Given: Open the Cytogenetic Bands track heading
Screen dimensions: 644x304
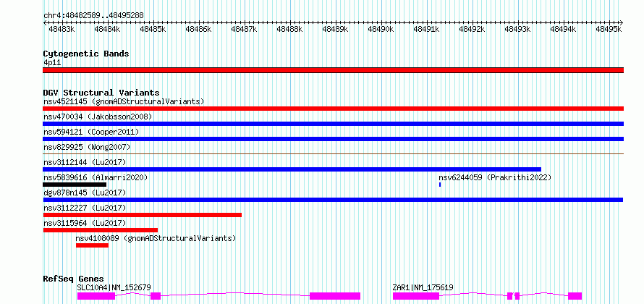Looking at the screenshot, I should (86, 54).
